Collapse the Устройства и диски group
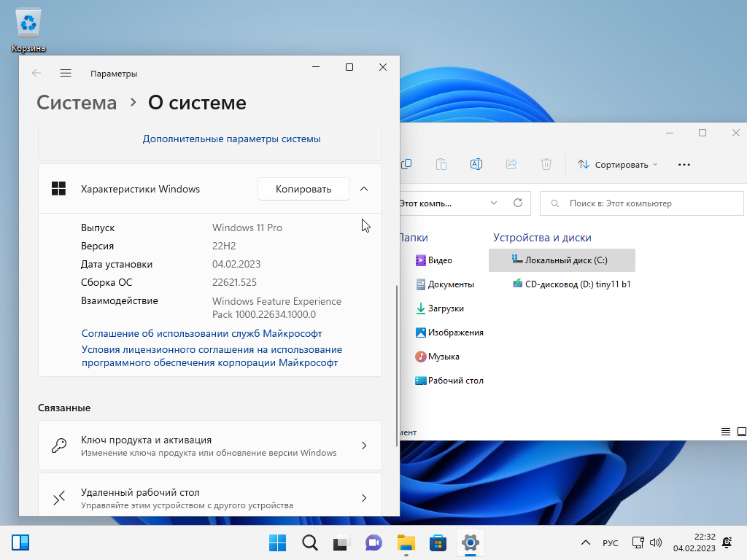Viewport: 747px width, 560px height. pos(542,237)
